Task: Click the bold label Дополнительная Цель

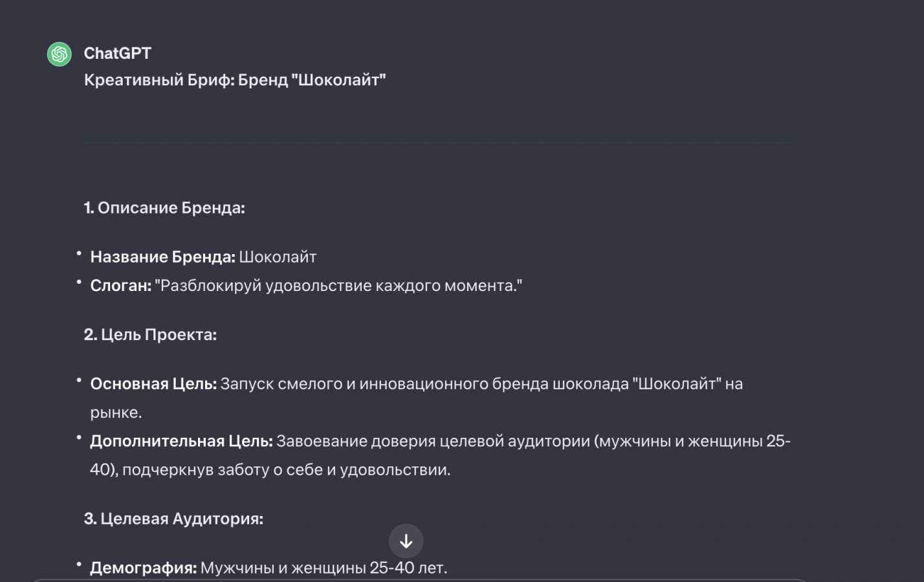Action: (x=181, y=441)
